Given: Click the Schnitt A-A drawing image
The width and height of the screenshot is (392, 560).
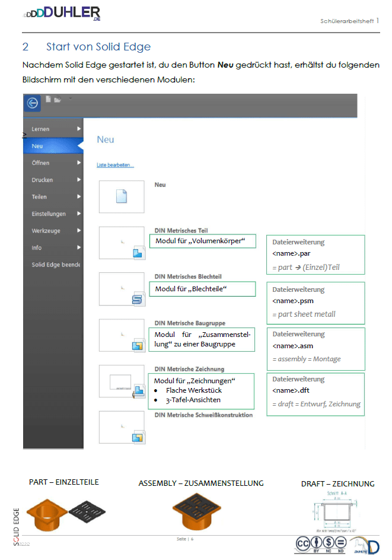Looking at the screenshot, I should tap(336, 512).
